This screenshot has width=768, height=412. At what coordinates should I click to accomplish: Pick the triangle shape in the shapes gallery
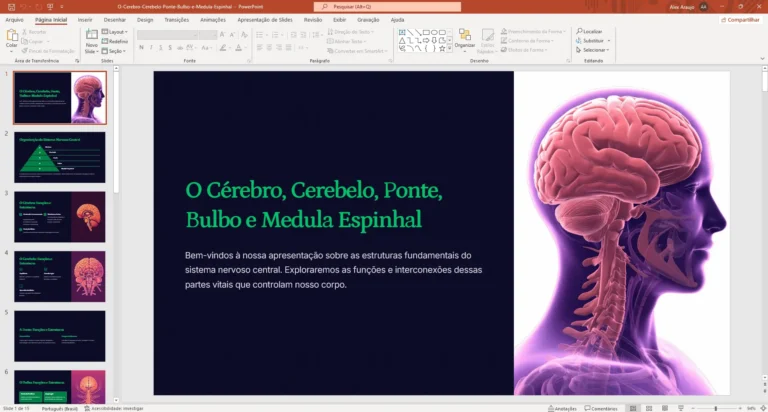coord(402,41)
